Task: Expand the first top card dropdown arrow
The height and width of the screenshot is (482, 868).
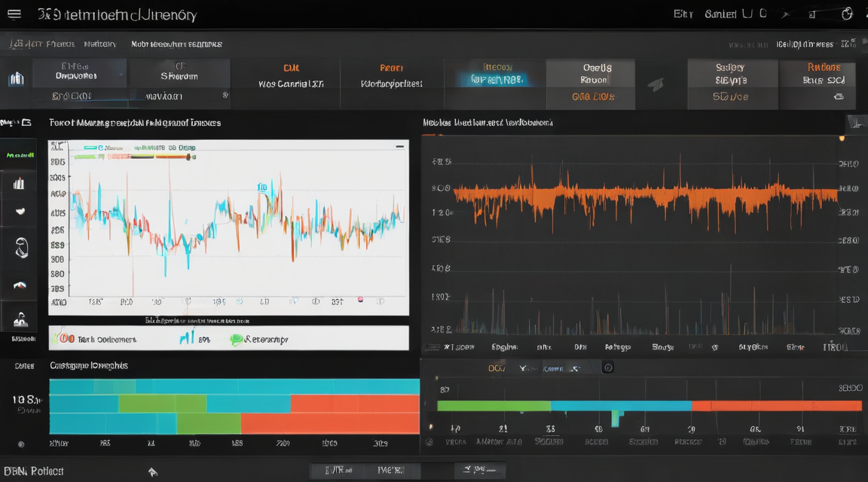Action: pyautogui.click(x=121, y=75)
